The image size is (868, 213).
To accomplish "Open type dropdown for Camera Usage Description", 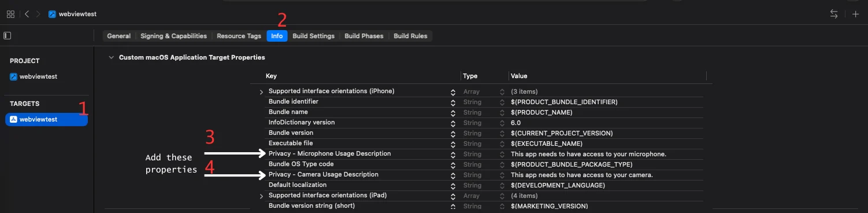I will point(502,175).
